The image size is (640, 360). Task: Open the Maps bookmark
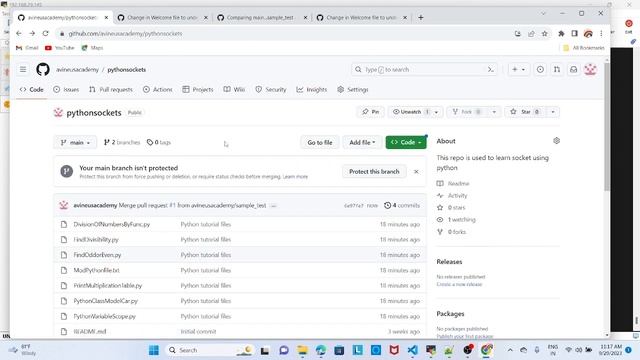pyautogui.click(x=92, y=48)
